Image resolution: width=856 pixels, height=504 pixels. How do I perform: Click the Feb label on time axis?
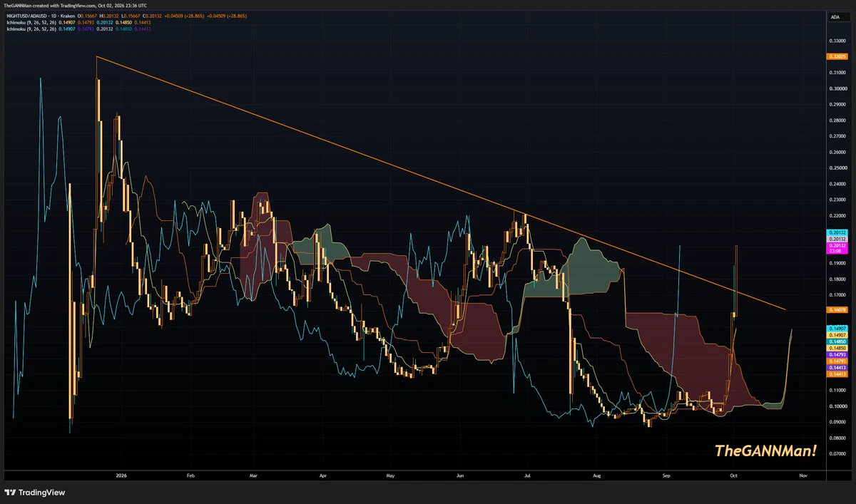click(x=190, y=474)
